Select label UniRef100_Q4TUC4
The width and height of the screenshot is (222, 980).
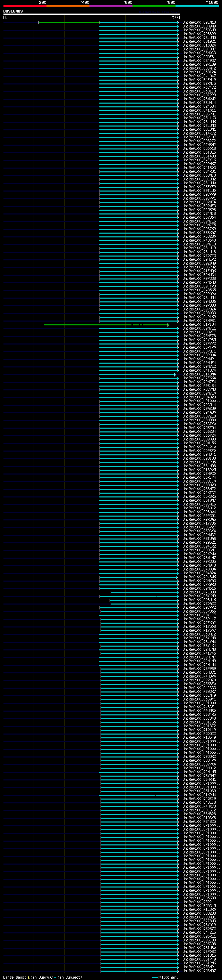click(199, 370)
